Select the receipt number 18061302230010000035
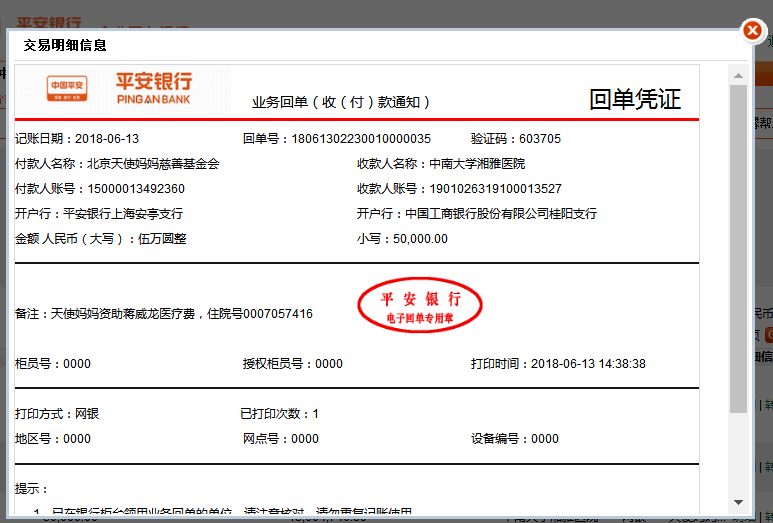773x523 pixels. (361, 139)
